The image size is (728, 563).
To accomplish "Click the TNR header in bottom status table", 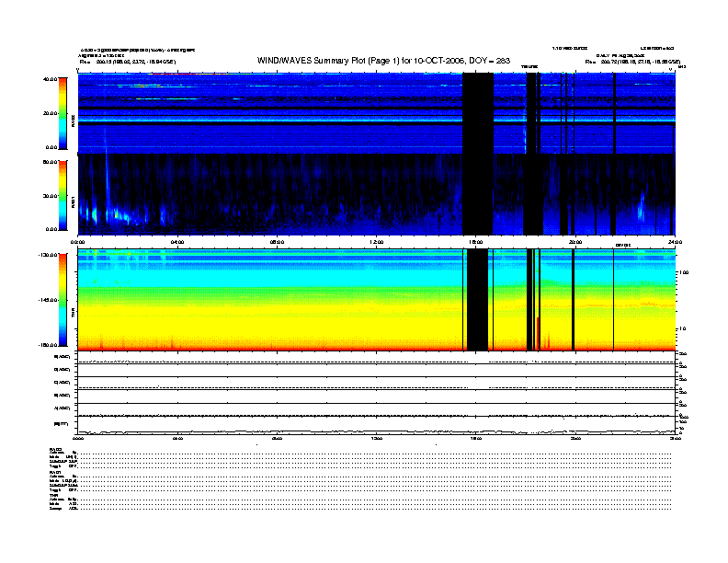I will tap(53, 495).
